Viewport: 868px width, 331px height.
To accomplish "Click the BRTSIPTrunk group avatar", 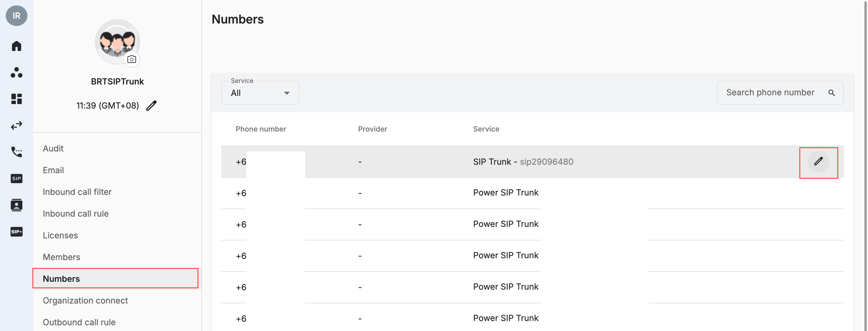I will point(117,42).
